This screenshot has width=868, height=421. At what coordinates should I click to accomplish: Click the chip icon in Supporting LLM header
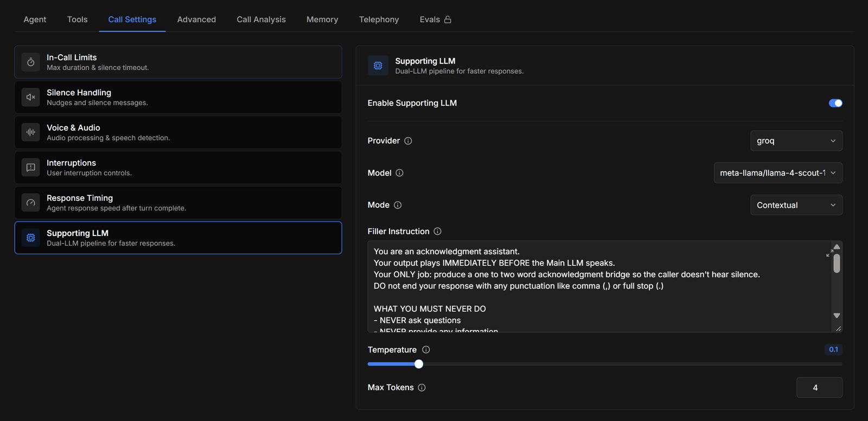378,66
